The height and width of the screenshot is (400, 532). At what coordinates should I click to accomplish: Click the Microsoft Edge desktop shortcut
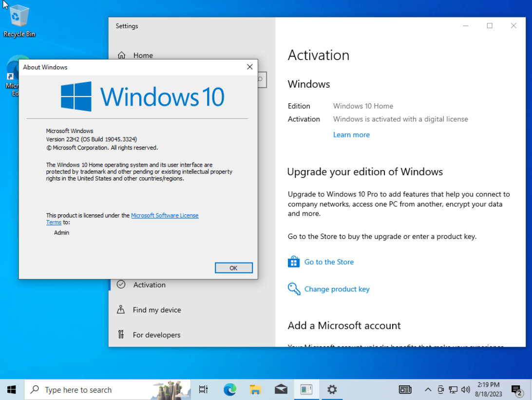[x=12, y=76]
